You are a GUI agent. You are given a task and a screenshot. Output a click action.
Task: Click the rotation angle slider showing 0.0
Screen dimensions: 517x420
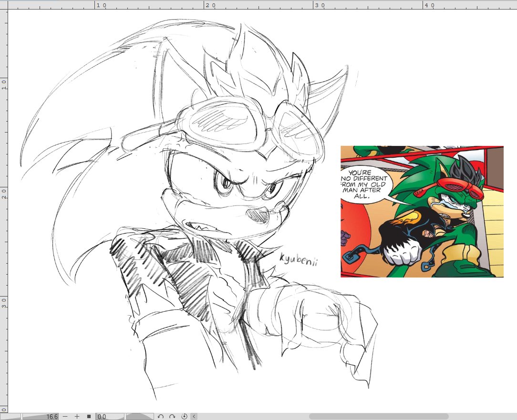[124, 416]
